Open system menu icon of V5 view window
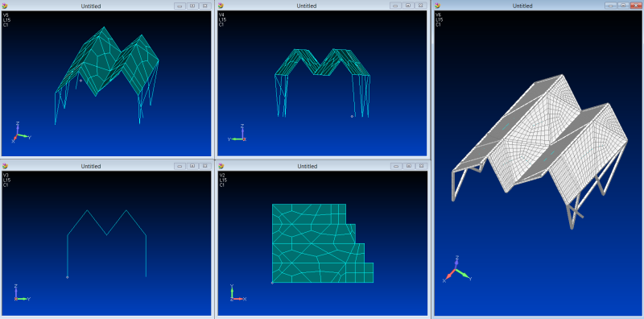Viewport: 644px width, 319px height. [5, 6]
